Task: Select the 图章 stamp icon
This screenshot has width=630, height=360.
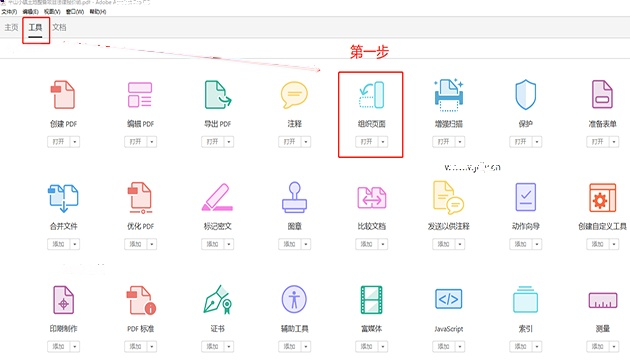Action: tap(294, 197)
